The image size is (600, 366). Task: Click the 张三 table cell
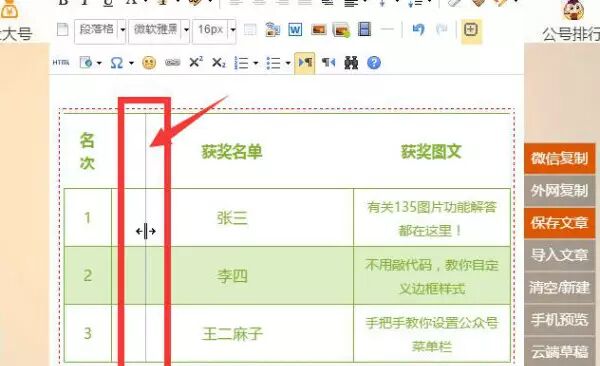coord(232,218)
